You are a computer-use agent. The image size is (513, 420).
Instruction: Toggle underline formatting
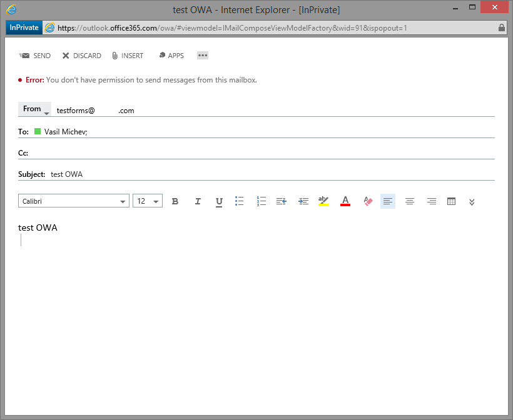click(219, 201)
